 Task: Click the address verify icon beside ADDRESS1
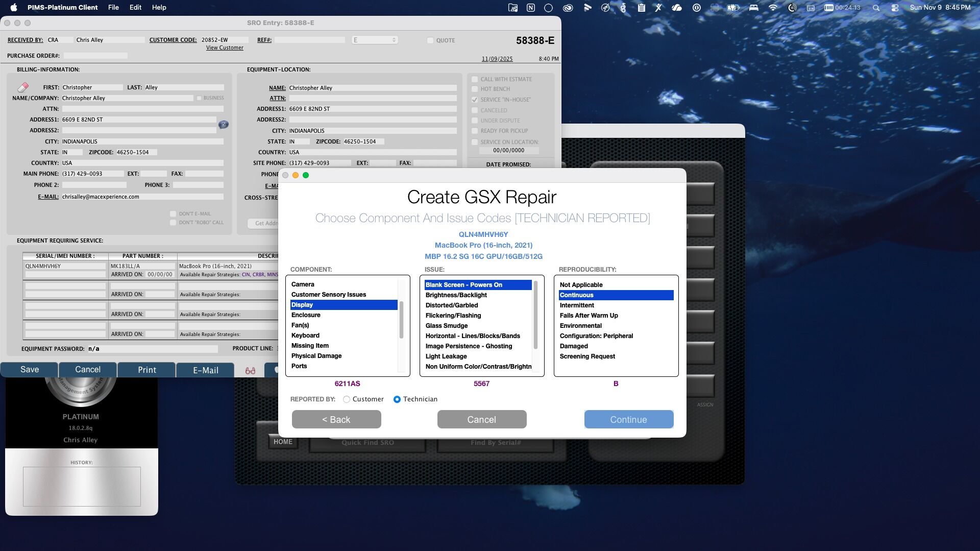click(x=224, y=125)
